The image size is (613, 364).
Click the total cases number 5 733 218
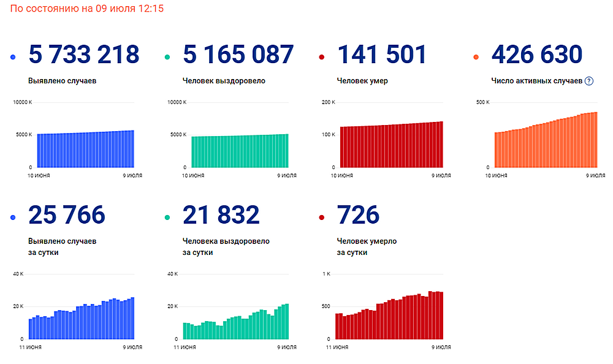[83, 54]
